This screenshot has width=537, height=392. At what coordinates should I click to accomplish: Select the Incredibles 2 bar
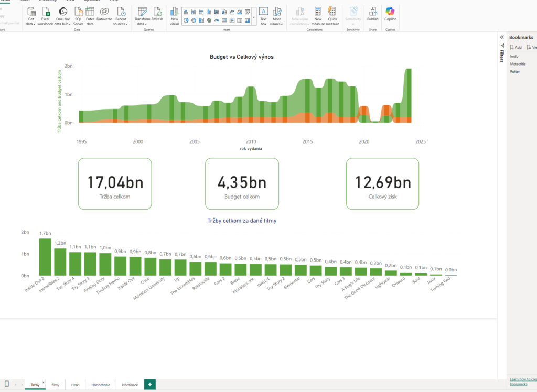point(60,262)
